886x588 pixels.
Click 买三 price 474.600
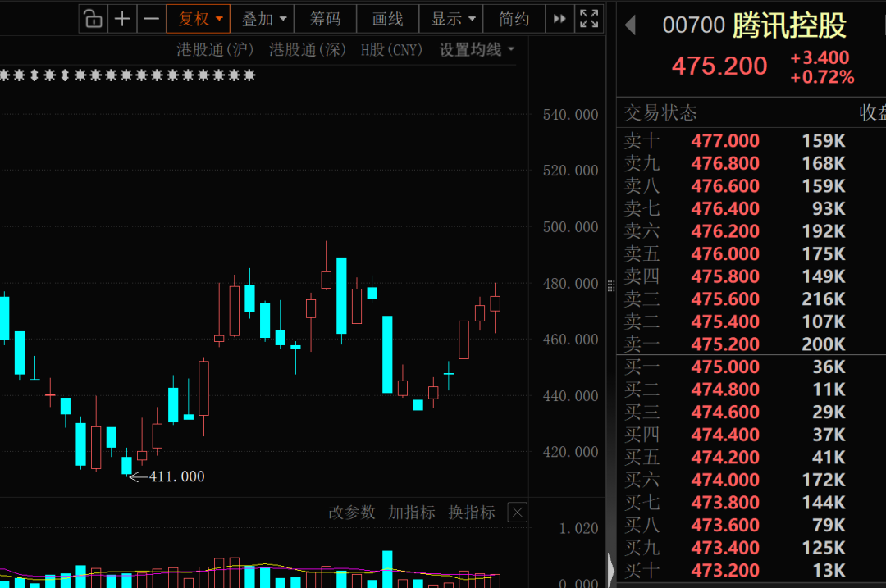pos(725,412)
